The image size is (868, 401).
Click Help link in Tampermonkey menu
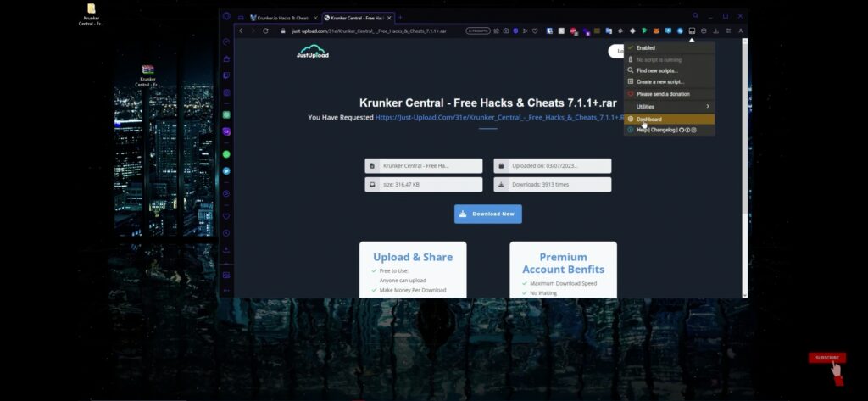(x=642, y=131)
